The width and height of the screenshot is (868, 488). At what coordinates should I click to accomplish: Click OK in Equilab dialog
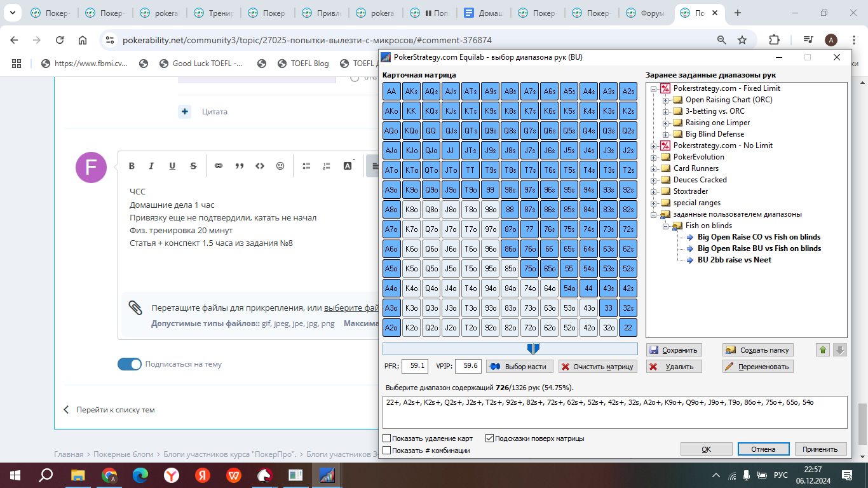pos(706,449)
